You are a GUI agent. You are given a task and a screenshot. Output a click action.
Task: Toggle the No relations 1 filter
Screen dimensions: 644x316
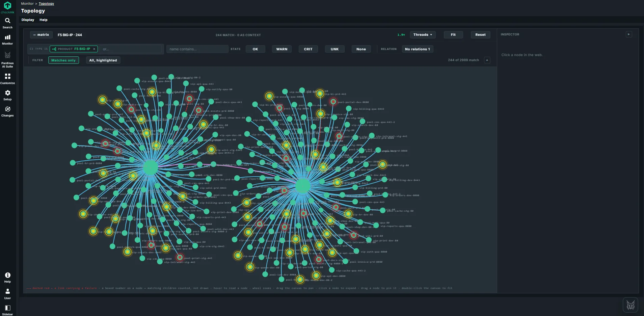coord(418,49)
